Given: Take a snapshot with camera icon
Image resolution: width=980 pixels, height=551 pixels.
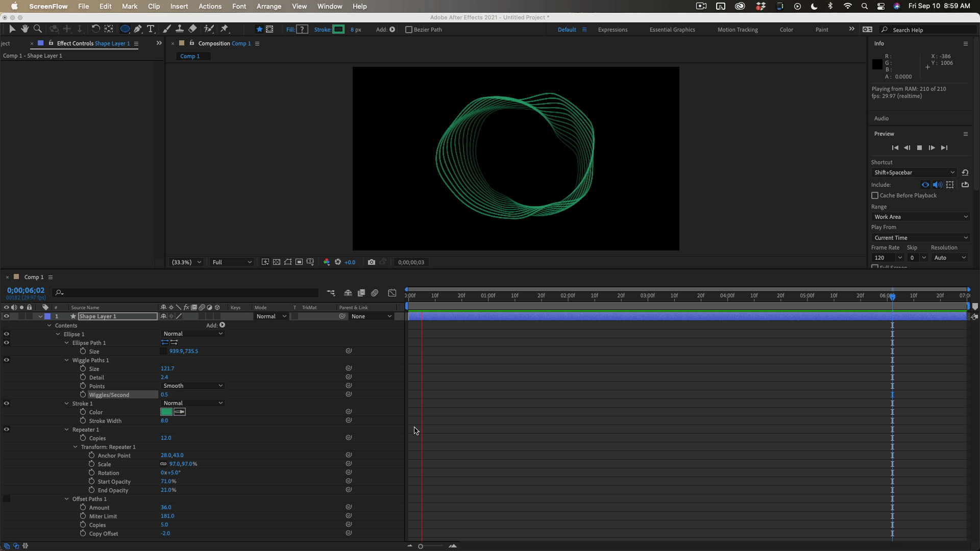Looking at the screenshot, I should [371, 262].
